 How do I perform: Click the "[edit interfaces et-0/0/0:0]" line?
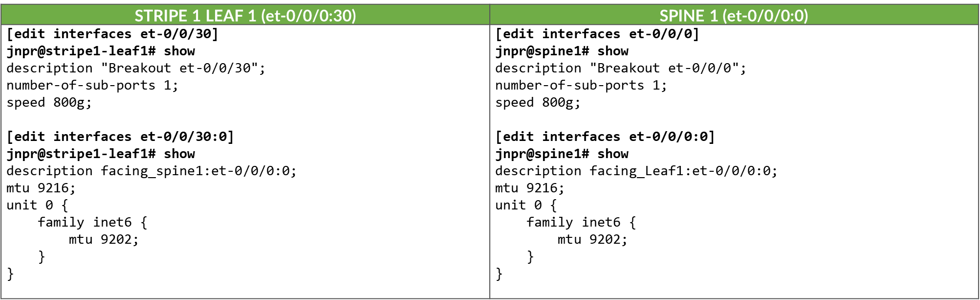(x=605, y=137)
